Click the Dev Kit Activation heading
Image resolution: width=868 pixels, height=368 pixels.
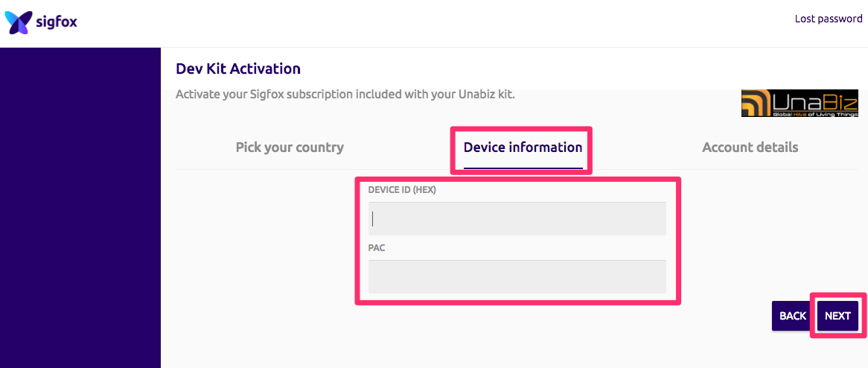tap(238, 69)
